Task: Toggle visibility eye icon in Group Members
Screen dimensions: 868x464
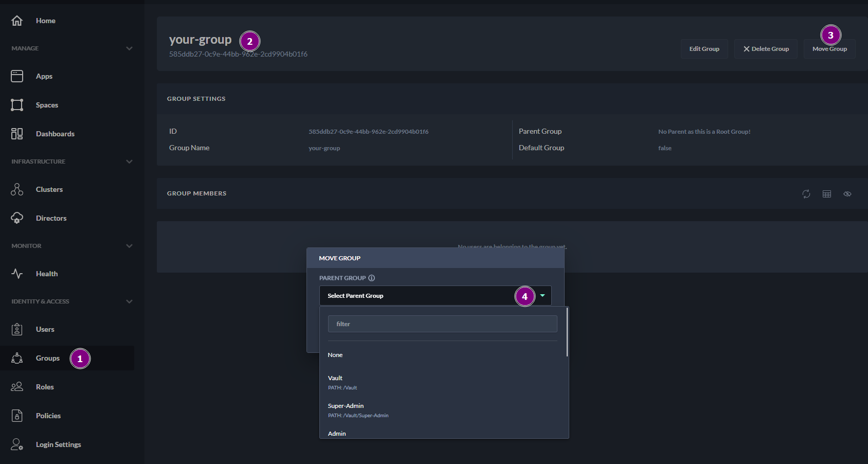Action: coord(847,194)
